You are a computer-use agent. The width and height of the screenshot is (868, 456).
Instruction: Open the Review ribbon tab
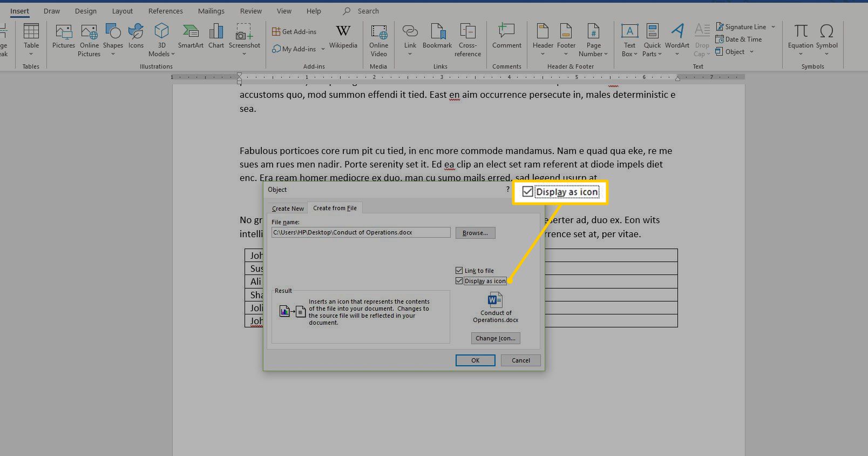pos(251,11)
